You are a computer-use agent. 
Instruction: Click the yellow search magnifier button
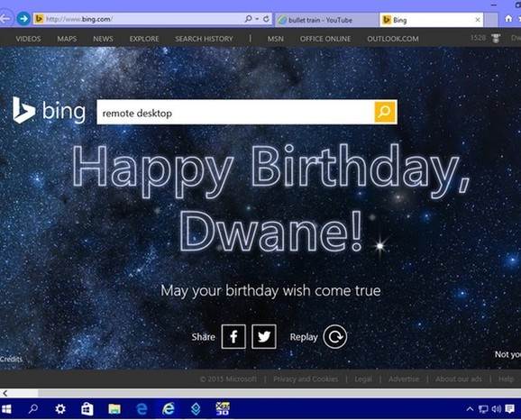point(385,112)
